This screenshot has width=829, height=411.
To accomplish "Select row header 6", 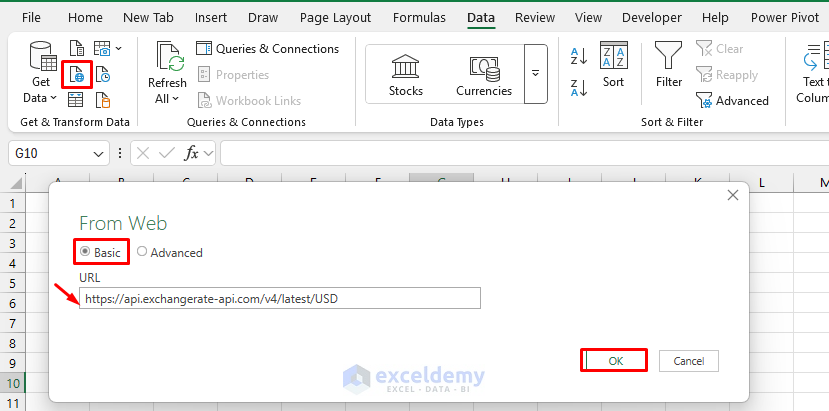I will click(13, 303).
